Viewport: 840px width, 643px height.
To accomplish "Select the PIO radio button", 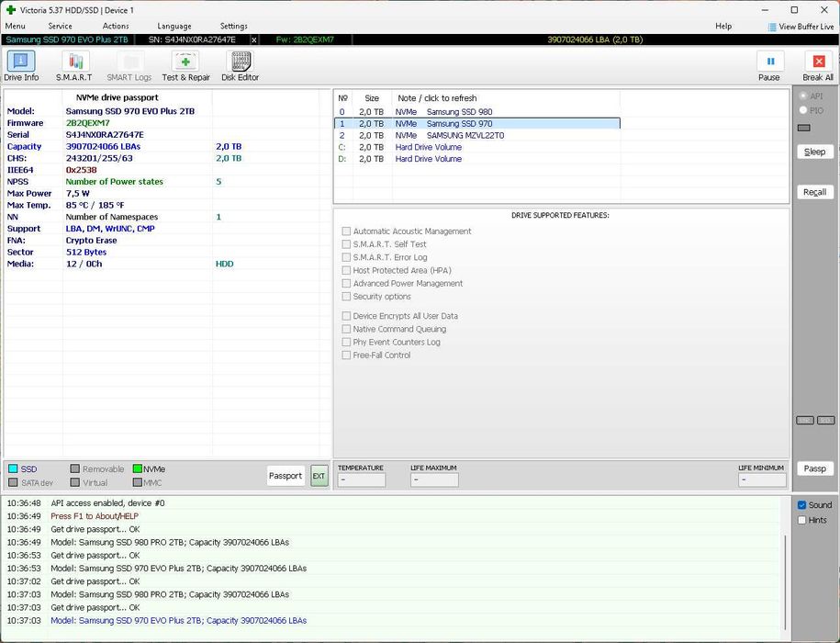I will click(803, 110).
